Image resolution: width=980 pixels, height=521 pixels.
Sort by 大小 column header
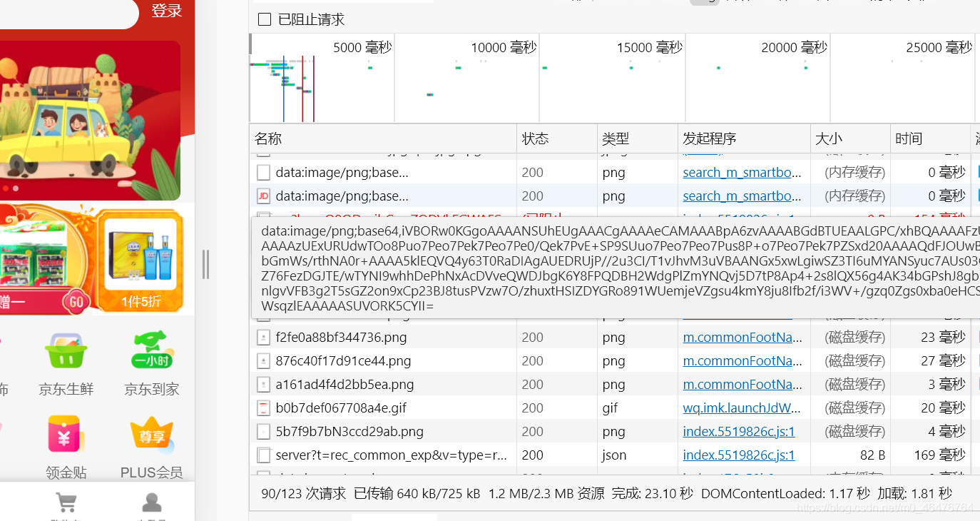pos(850,138)
